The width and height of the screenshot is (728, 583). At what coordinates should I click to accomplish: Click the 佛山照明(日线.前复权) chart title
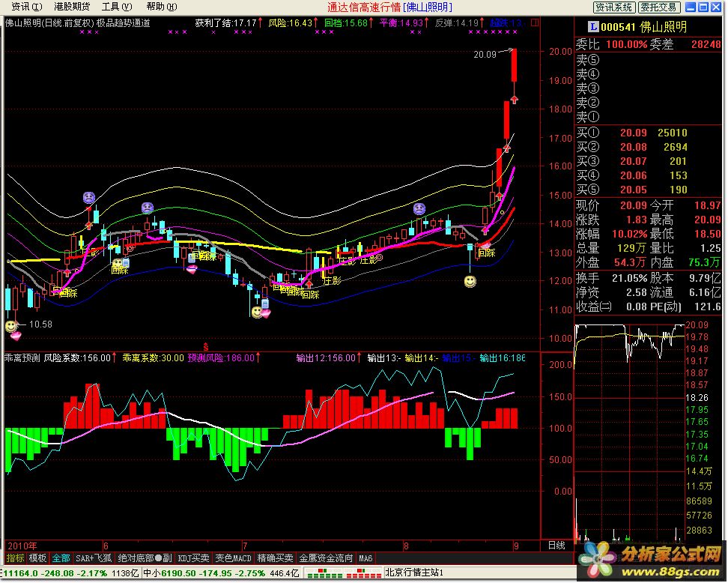pos(49,22)
